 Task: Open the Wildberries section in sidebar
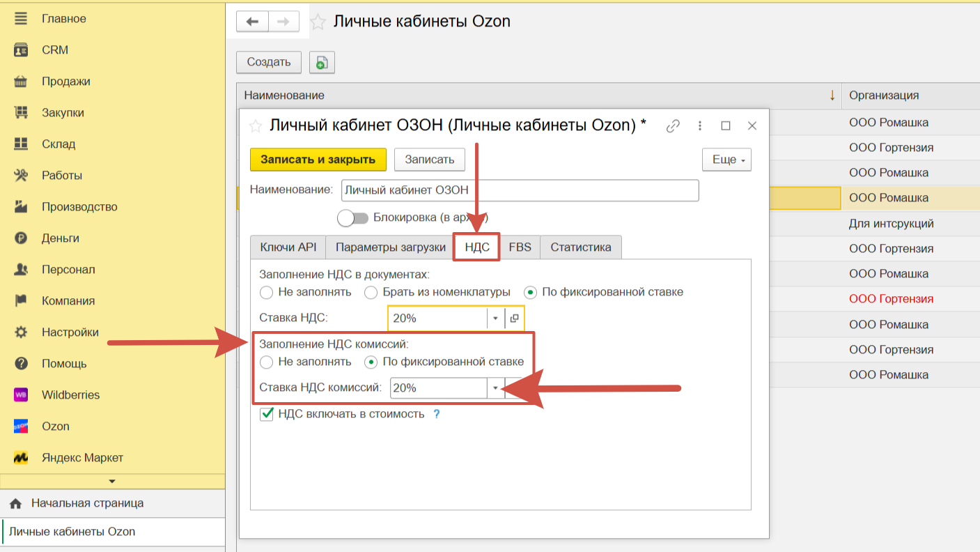[x=70, y=395]
